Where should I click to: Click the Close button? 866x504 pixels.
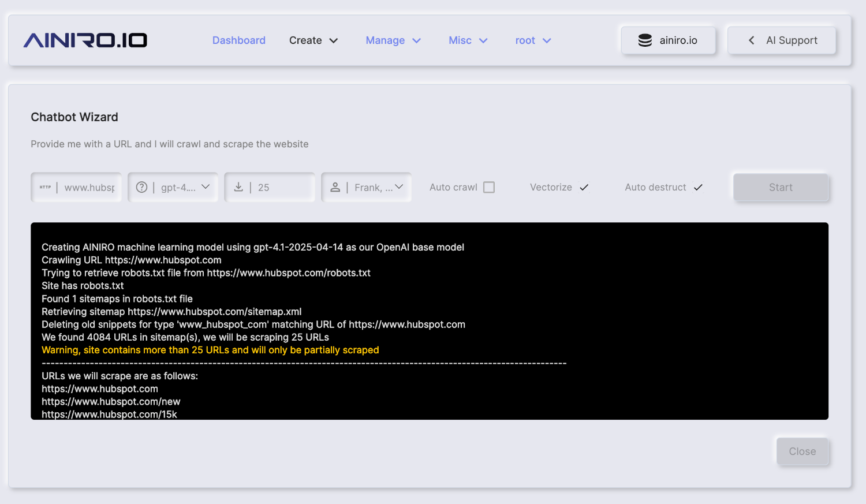point(802,451)
